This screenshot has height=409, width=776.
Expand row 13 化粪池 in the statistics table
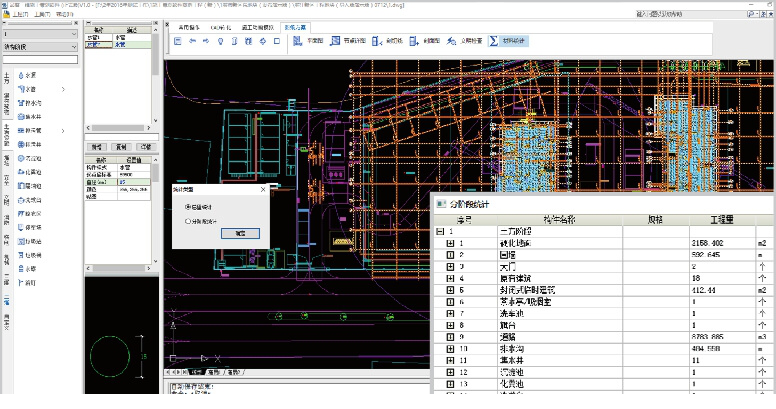pos(450,384)
